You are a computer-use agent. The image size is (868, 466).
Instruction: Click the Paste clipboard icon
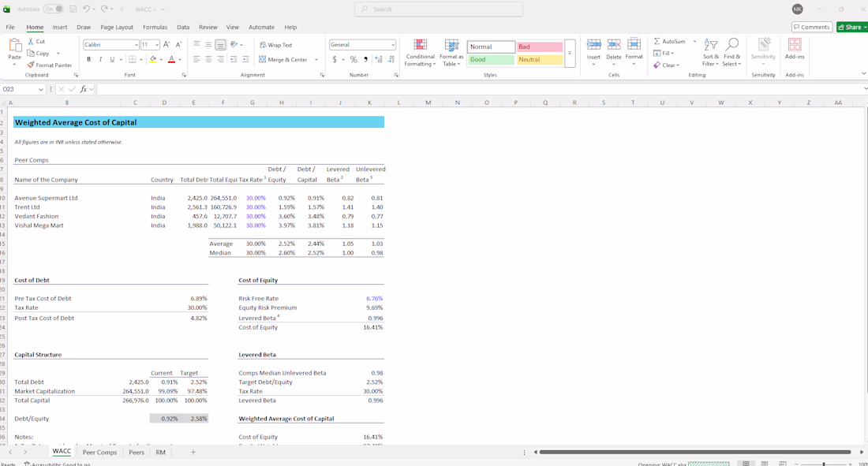(x=15, y=46)
